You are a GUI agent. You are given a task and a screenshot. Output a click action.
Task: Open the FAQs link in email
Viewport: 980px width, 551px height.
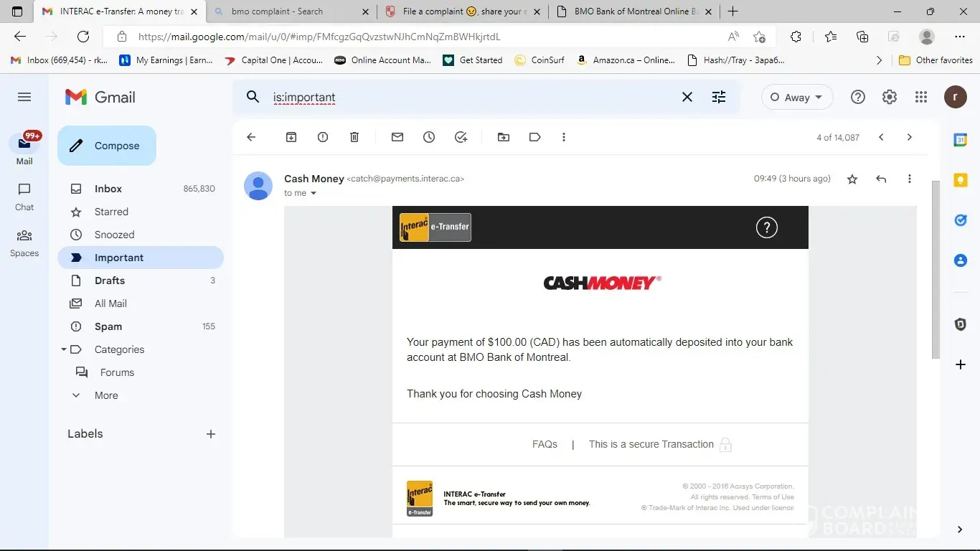point(545,444)
